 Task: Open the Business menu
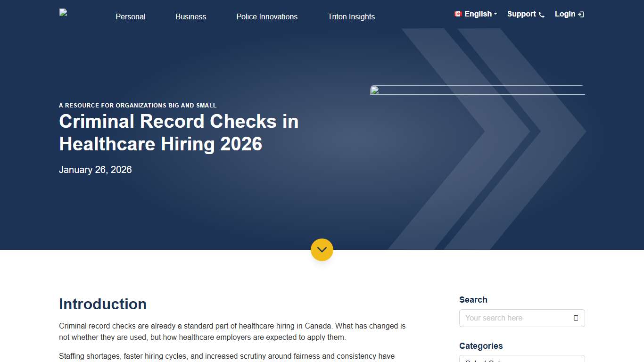(x=190, y=16)
